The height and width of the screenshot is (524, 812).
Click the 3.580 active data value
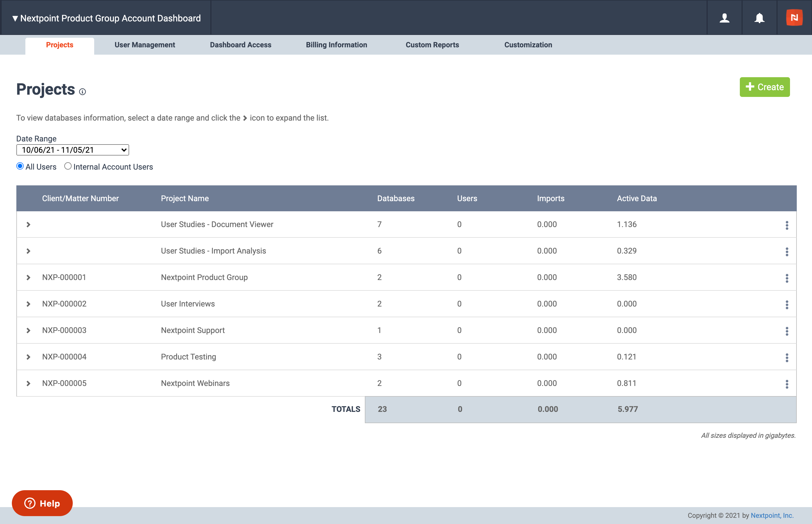(627, 277)
